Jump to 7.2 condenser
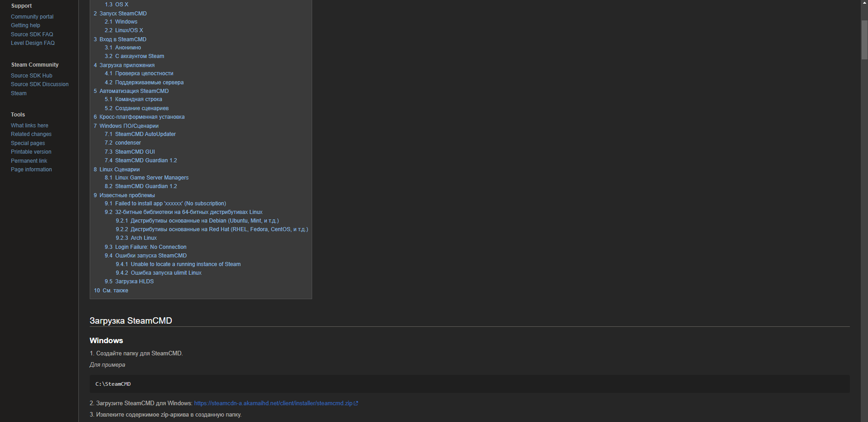Viewport: 868px width, 422px height. click(123, 143)
